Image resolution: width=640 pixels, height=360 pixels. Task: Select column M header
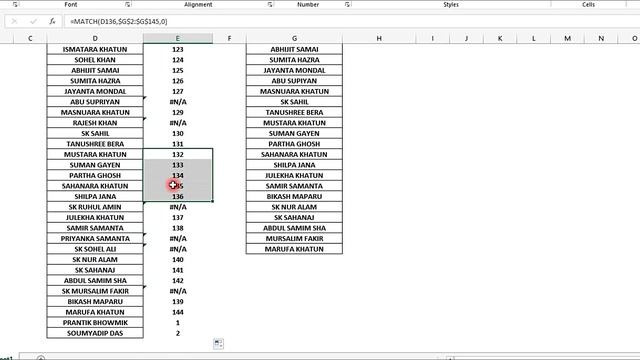click(567, 38)
